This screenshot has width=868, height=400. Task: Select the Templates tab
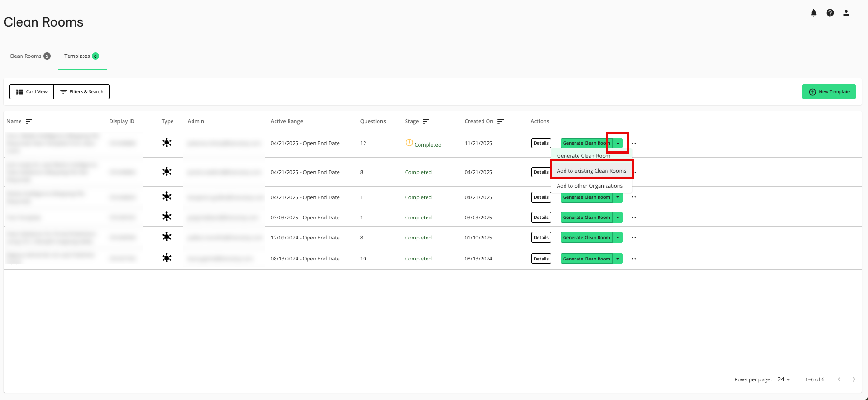pyautogui.click(x=82, y=56)
